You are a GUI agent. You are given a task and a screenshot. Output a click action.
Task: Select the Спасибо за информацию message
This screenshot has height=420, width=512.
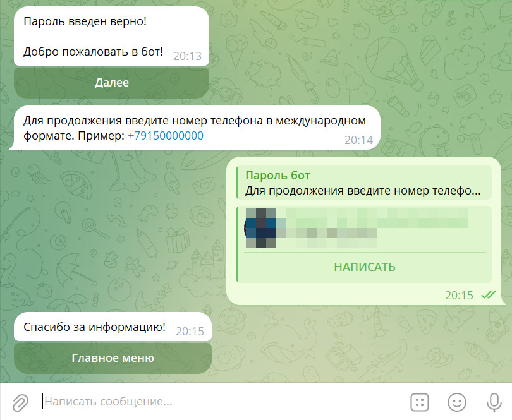tap(94, 327)
